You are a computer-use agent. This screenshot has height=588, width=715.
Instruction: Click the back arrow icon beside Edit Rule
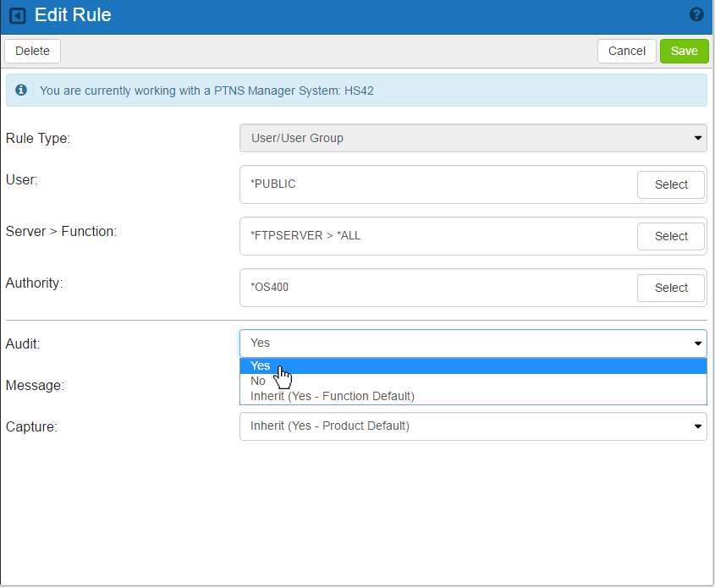point(17,16)
